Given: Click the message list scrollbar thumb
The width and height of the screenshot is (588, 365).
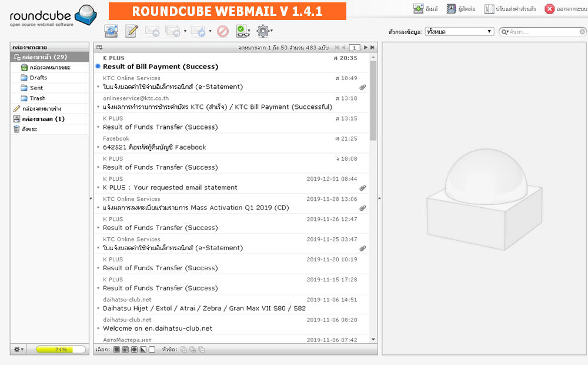Looking at the screenshot, I should [x=373, y=101].
